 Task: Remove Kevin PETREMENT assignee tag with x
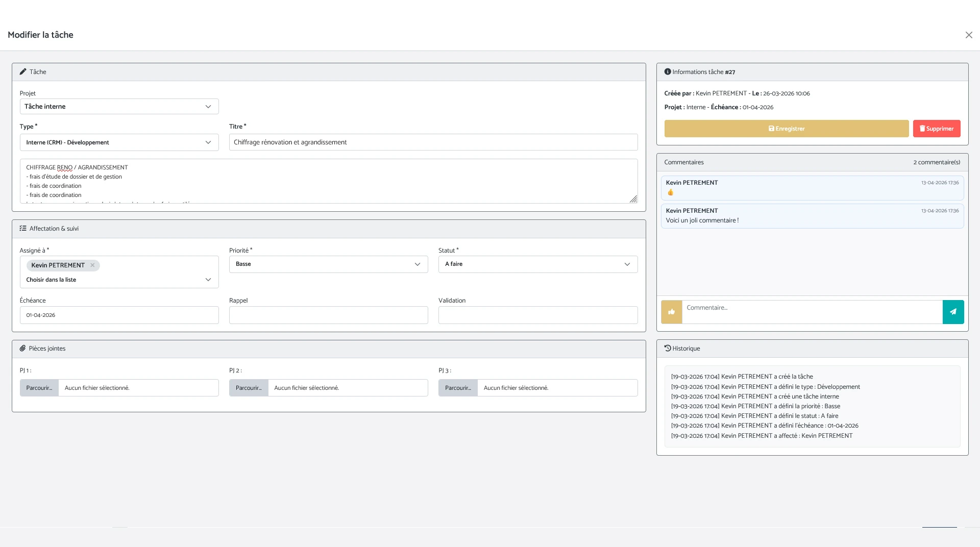coord(92,265)
